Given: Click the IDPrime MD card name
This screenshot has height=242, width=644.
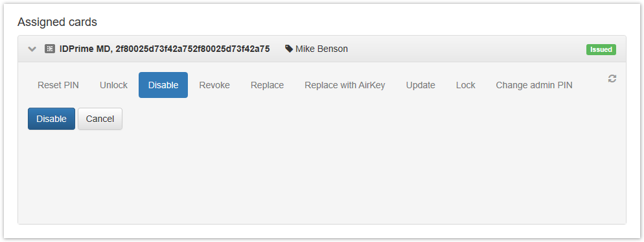Looking at the screenshot, I should 84,49.
